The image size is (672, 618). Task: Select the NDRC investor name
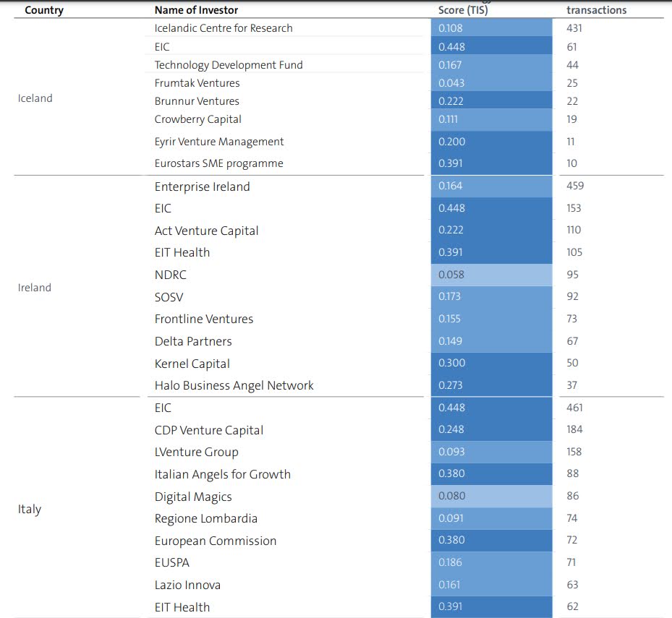coord(171,275)
